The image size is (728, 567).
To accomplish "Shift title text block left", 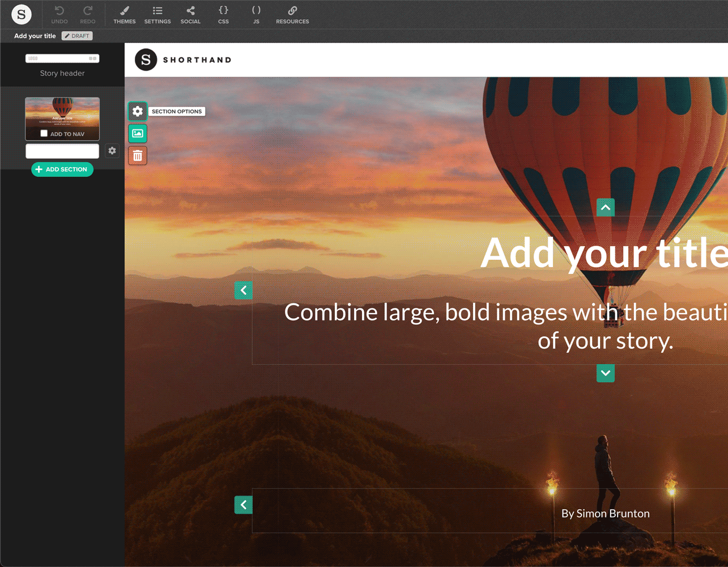I will pyautogui.click(x=244, y=290).
